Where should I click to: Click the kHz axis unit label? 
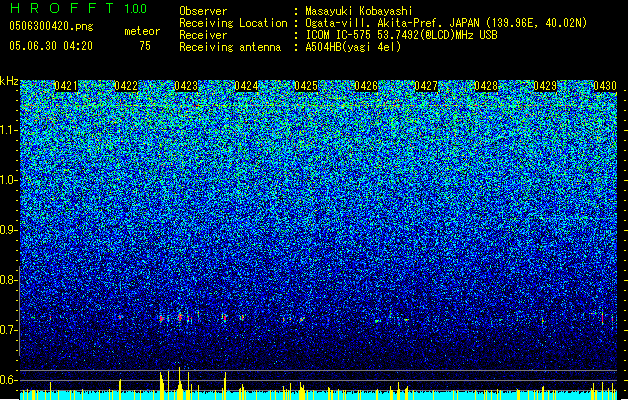(x=9, y=81)
